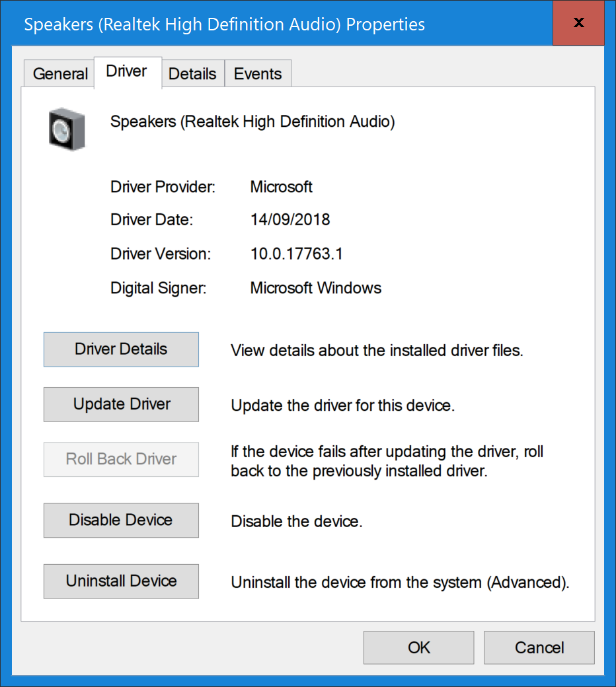Click the Update Driver button

coord(121,404)
